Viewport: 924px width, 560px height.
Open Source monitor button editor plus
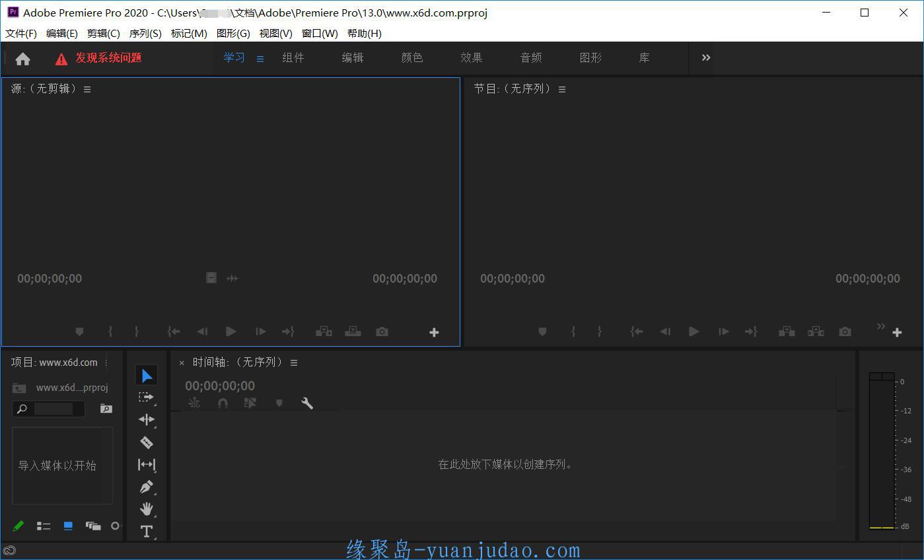[x=434, y=332]
